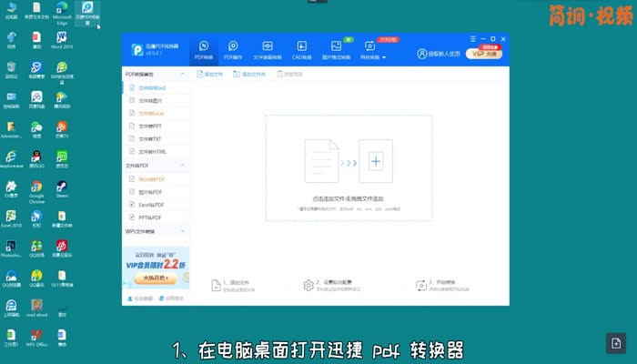This screenshot has width=637, height=364.
Task: Select 文件转Excel in the sidebar
Action: [156, 114]
